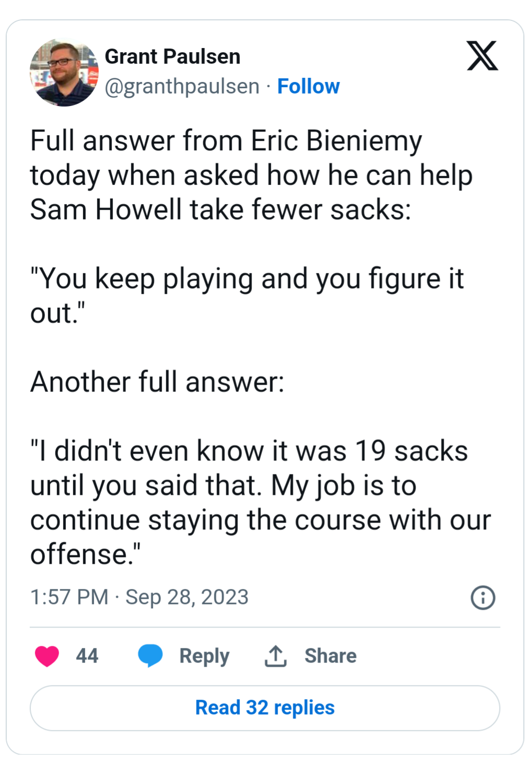Follow the account via the Follow link
This screenshot has width=532, height=765.
tap(308, 86)
